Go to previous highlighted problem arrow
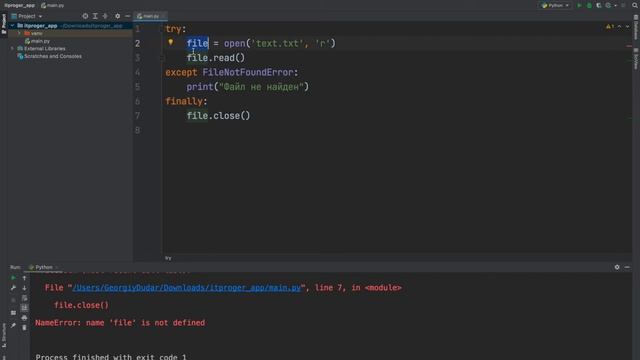Image resolution: width=640 pixels, height=360 pixels. click(x=620, y=27)
